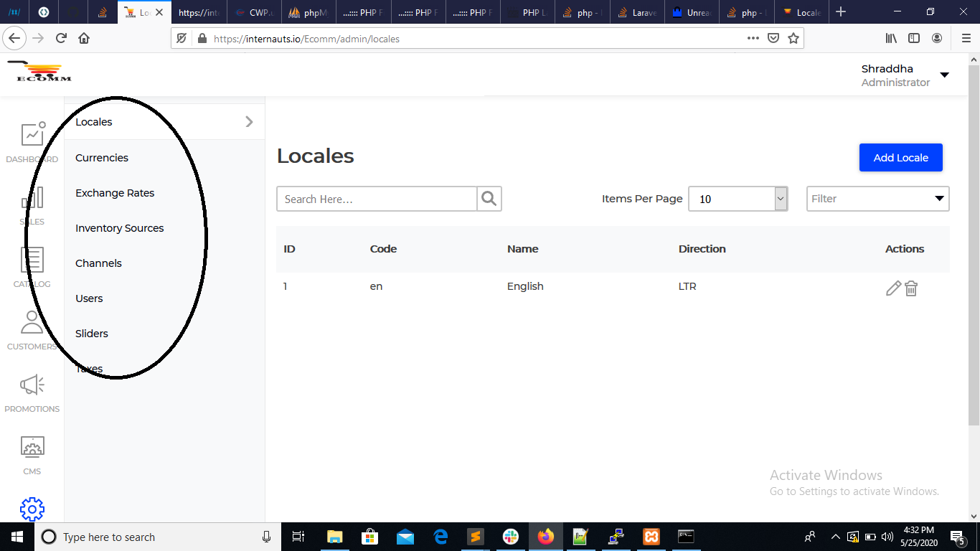980x551 pixels.
Task: Open Notepad++ from taskbar
Action: [580, 537]
